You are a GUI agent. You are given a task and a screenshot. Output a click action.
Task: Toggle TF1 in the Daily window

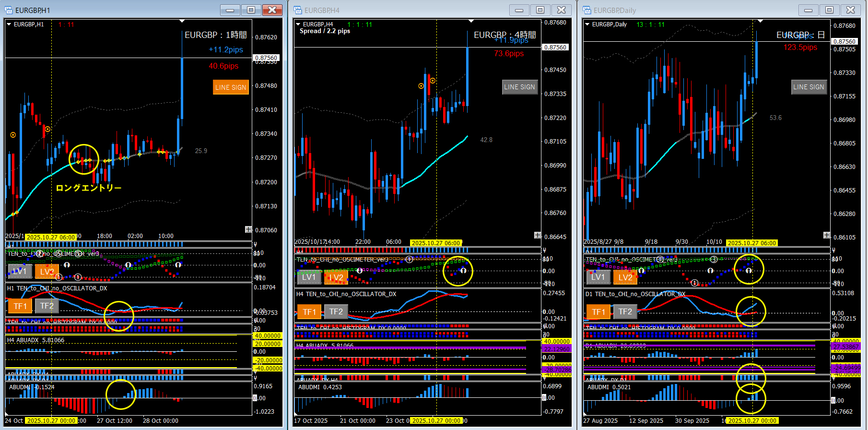tap(598, 312)
